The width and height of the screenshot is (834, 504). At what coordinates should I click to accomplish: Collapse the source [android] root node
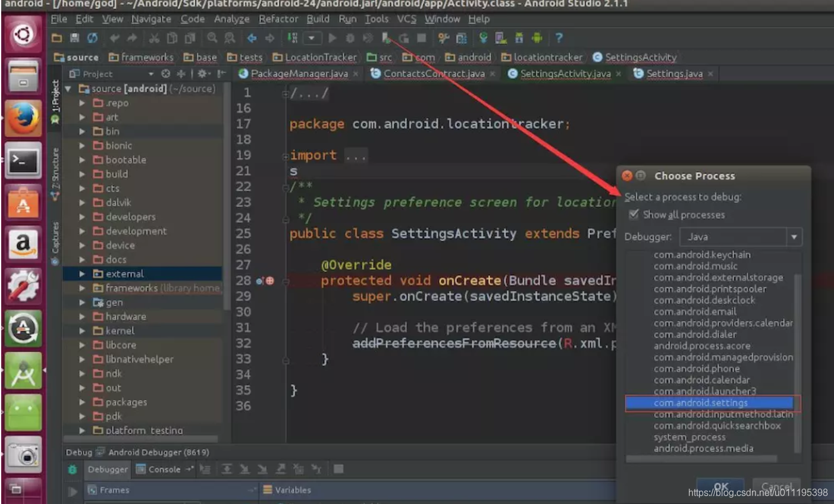point(68,89)
